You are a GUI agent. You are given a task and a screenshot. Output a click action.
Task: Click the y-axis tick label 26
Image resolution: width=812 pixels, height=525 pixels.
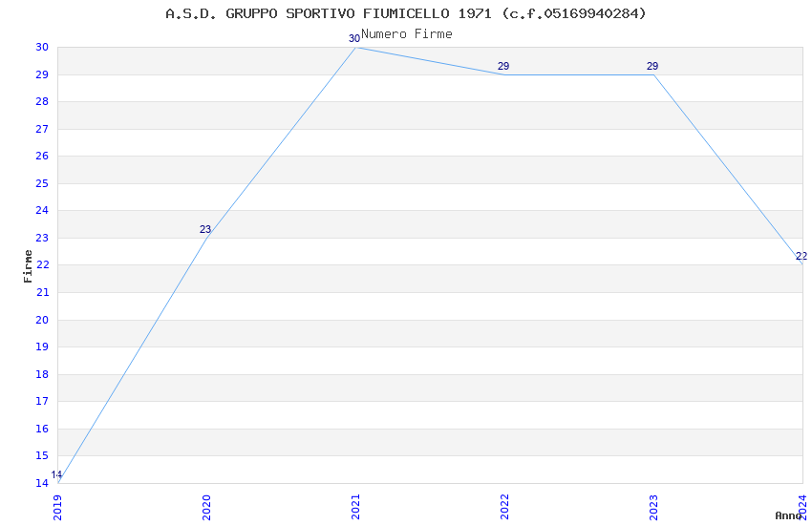click(42, 156)
